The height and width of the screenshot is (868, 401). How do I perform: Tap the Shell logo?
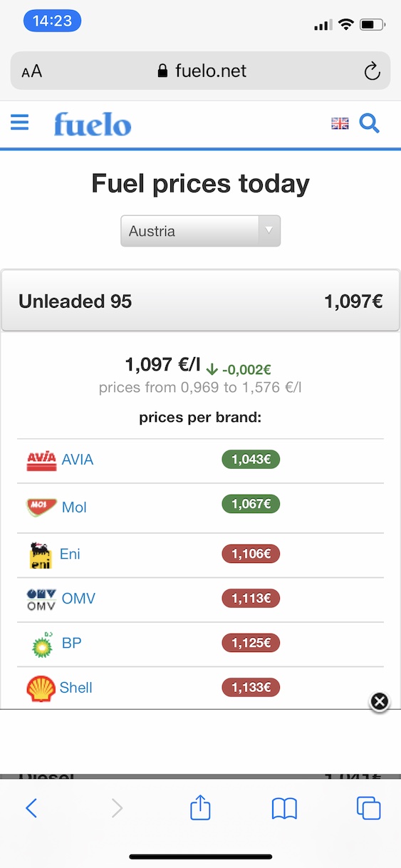41,688
